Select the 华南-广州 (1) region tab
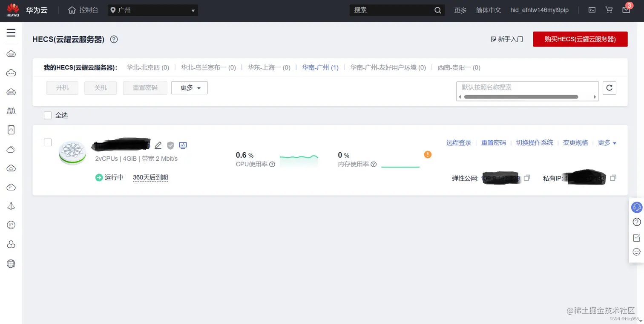Screen dimensions: 644x324 [320, 67]
